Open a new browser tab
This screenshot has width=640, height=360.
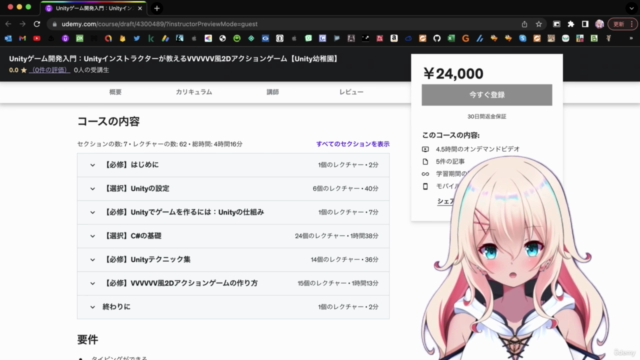157,8
